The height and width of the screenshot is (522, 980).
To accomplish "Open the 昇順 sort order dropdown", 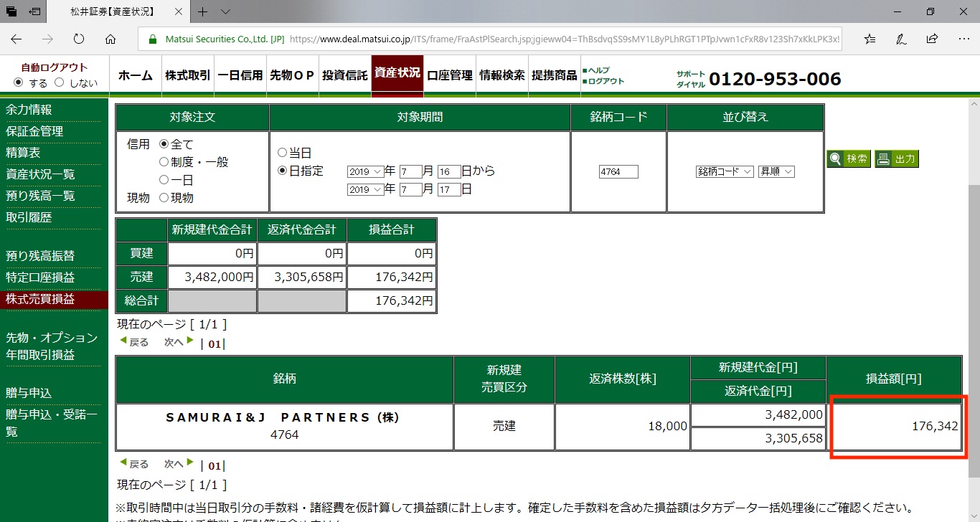I will tap(776, 171).
